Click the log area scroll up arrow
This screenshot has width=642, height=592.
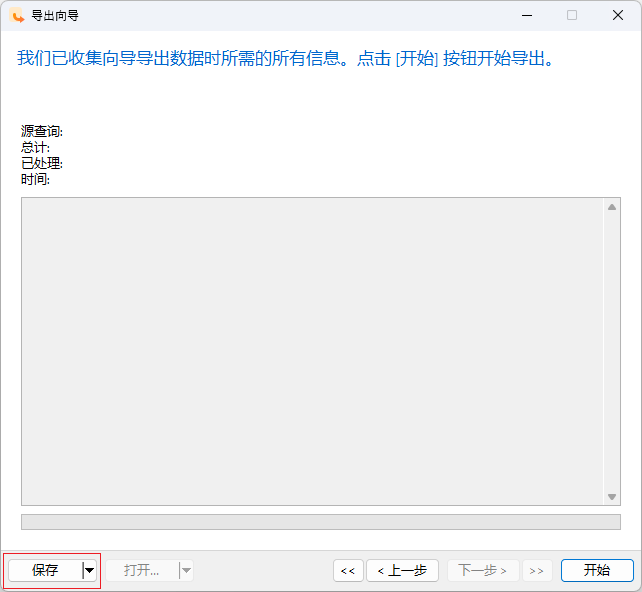612,207
